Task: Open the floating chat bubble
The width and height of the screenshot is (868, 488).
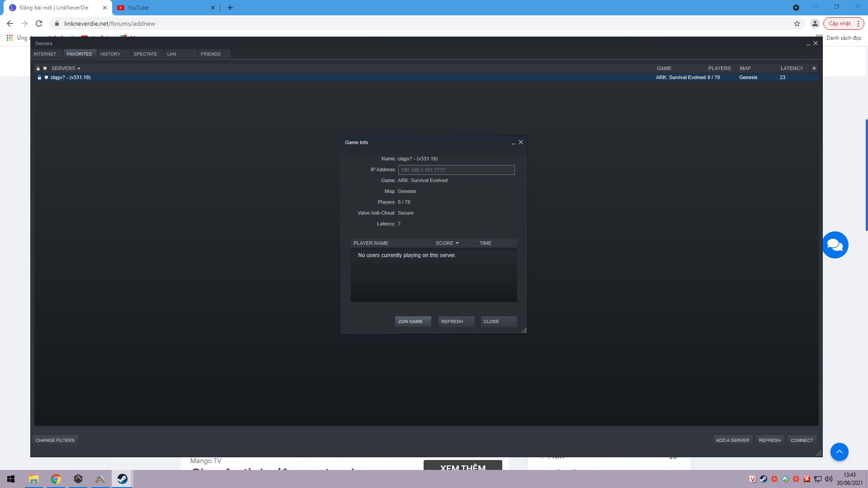Action: coord(835,244)
